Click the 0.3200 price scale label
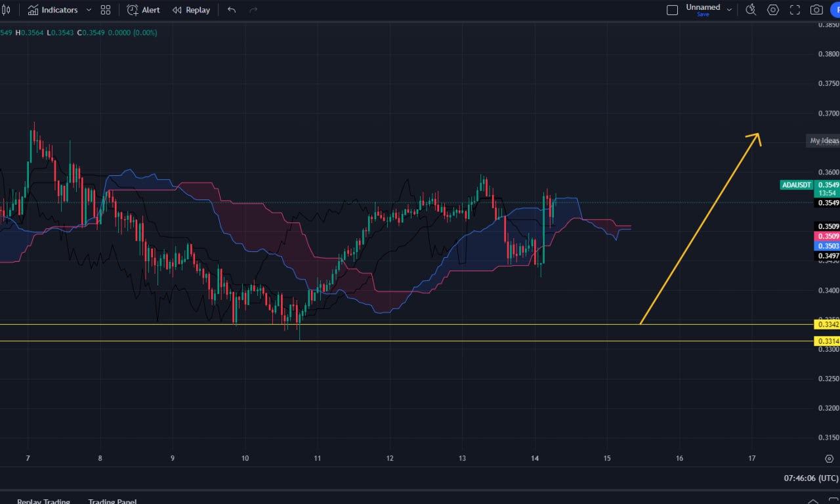This screenshot has height=504, width=840. point(828,408)
